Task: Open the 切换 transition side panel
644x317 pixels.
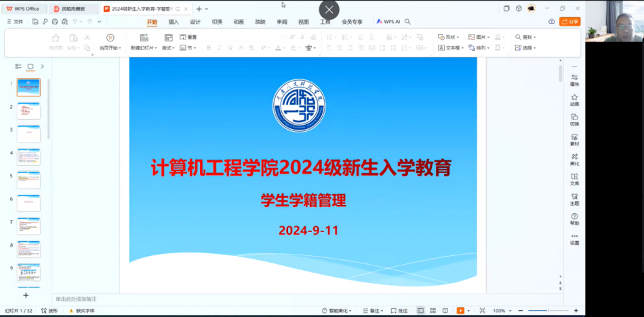Action: (575, 120)
